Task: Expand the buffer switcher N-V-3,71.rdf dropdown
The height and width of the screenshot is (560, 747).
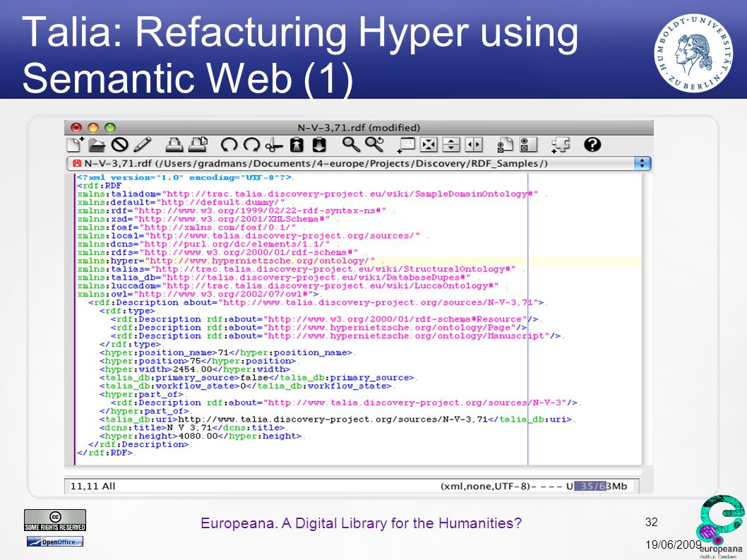Action: pos(358,163)
